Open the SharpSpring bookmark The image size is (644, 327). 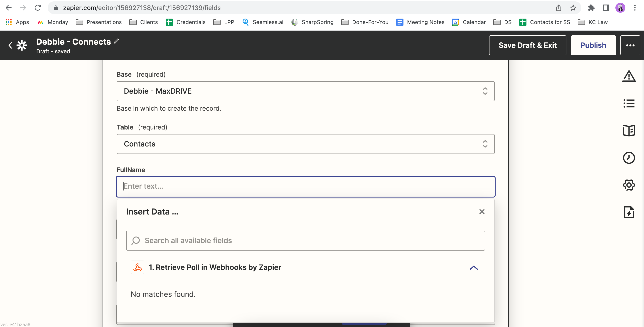tap(312, 22)
